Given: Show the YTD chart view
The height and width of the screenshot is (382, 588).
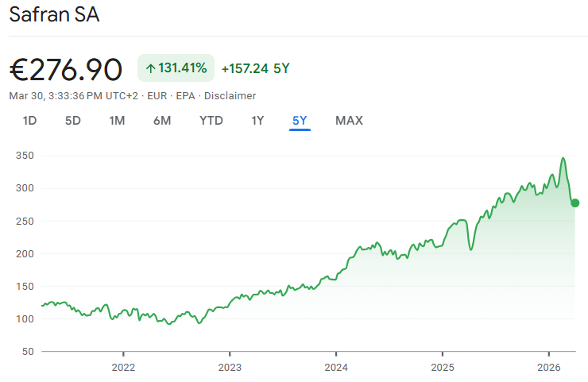Looking at the screenshot, I should point(211,121).
